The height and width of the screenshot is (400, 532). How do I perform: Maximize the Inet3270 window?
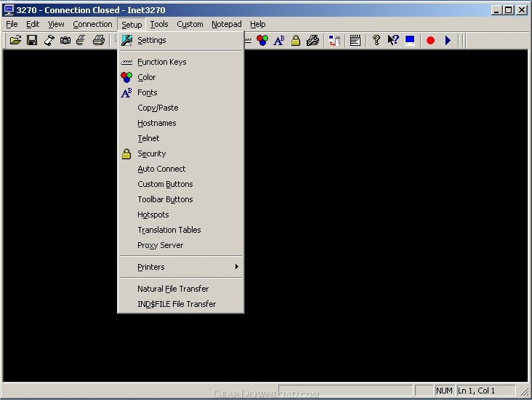[x=508, y=10]
